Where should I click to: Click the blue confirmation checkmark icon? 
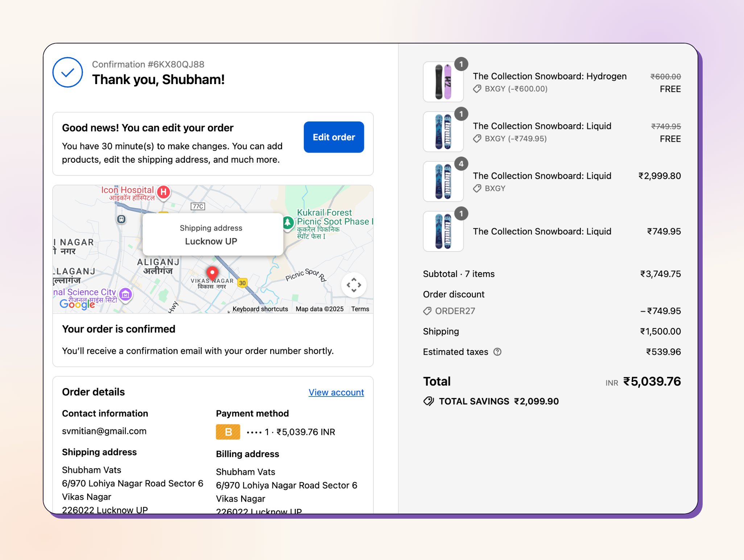(67, 72)
